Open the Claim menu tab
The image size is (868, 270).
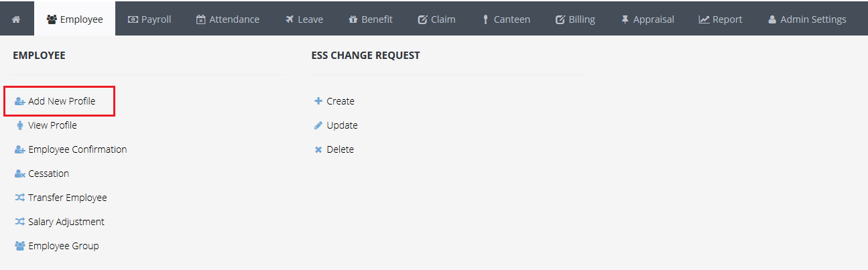(x=436, y=19)
